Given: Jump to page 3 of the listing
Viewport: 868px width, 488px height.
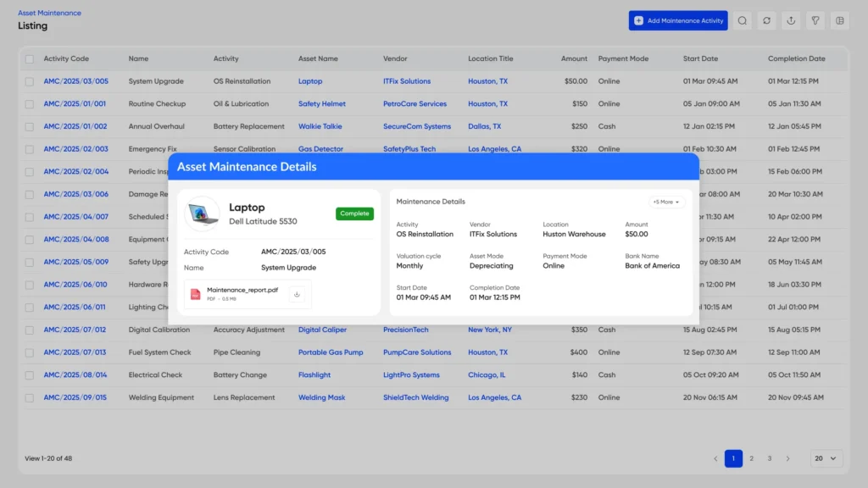Looking at the screenshot, I should [769, 458].
